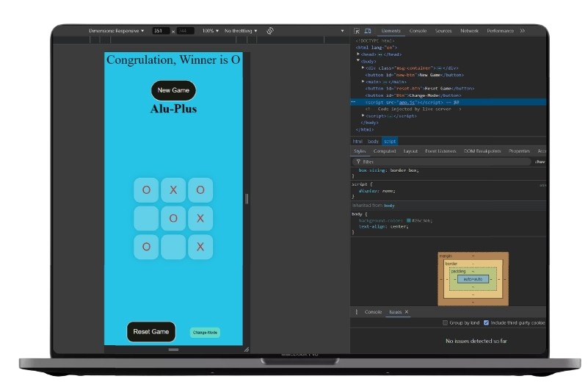
Task: Open the Sources tab
Action: tap(443, 31)
